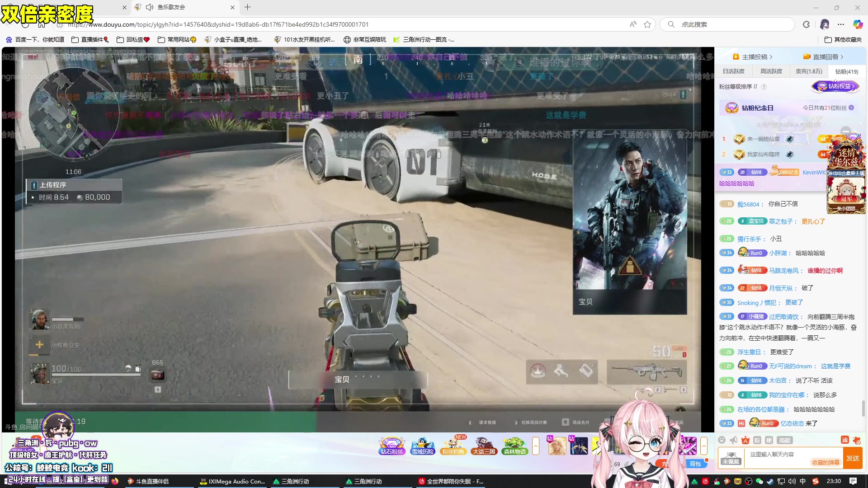The height and width of the screenshot is (488, 868).
Task: Open 钻粉权益 benefits button
Action: click(835, 86)
